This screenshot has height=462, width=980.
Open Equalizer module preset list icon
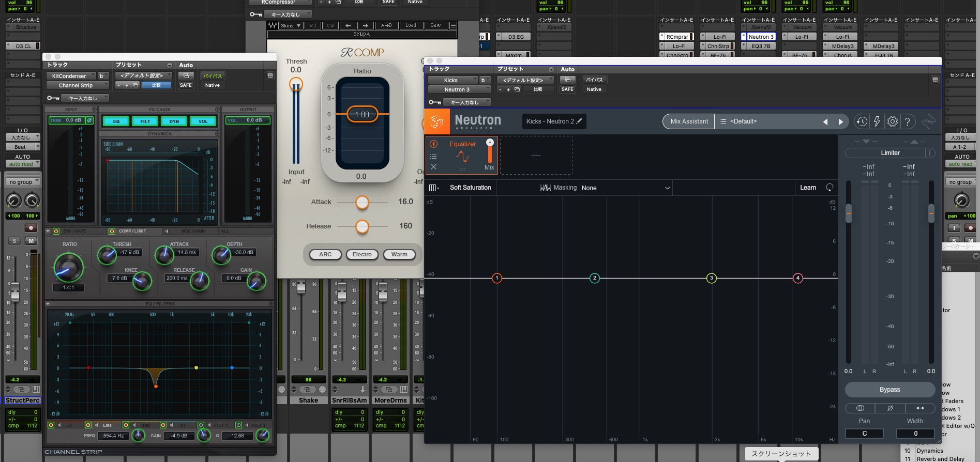433,156
